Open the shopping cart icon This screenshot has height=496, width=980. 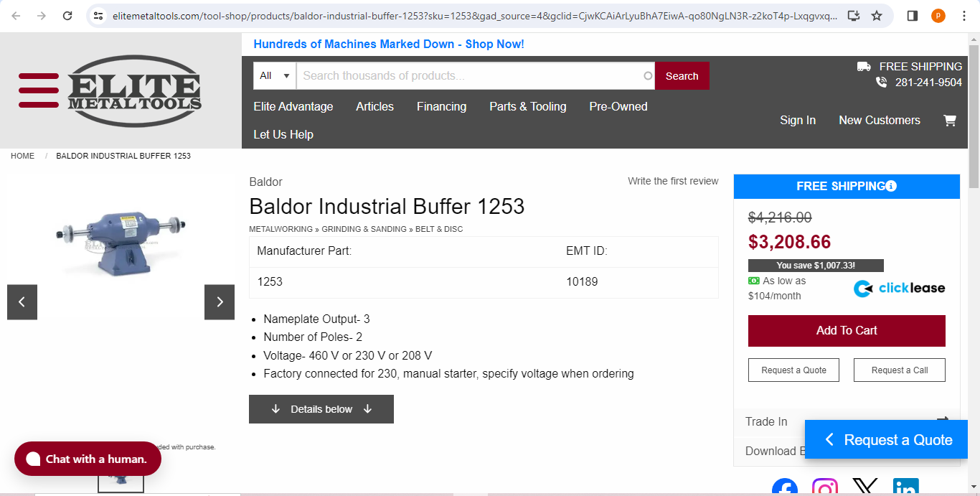click(950, 121)
